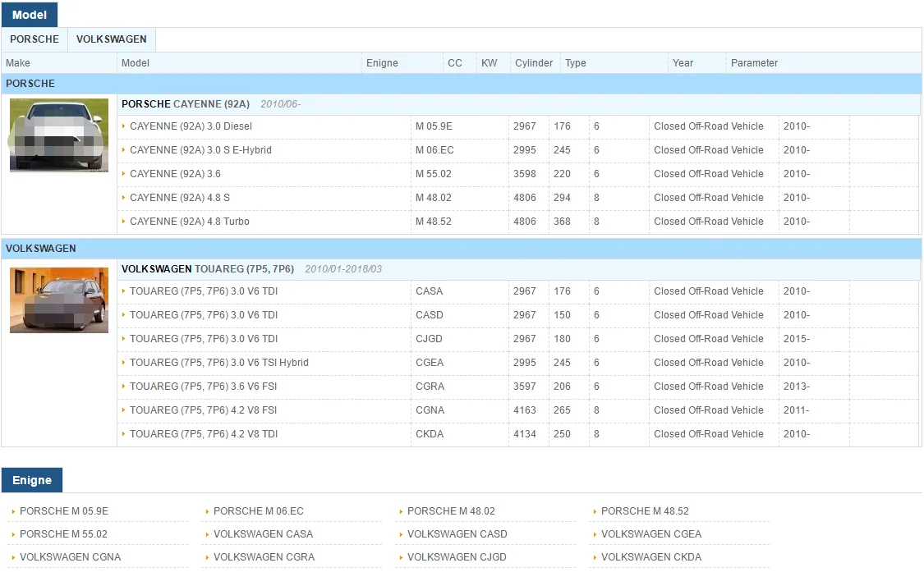The image size is (924, 572).
Task: Open VOLKSWAGEN CGEA engine link
Action: click(652, 534)
